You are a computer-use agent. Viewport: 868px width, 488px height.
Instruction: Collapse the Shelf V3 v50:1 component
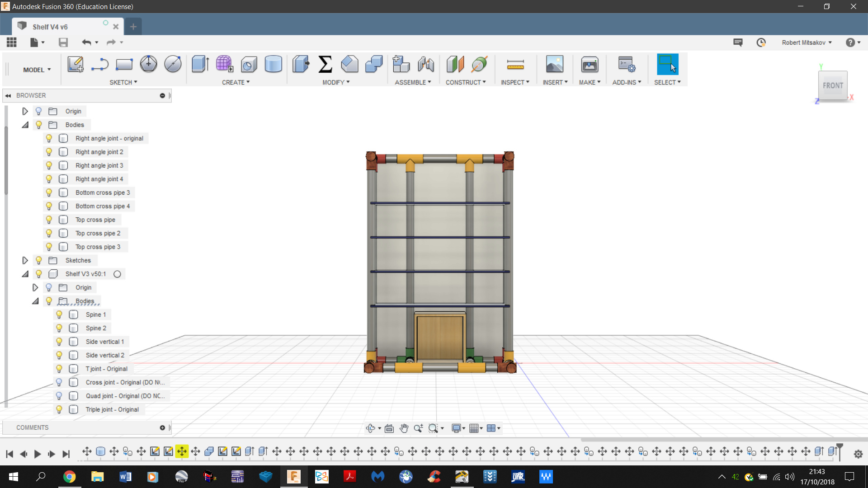tap(25, 274)
